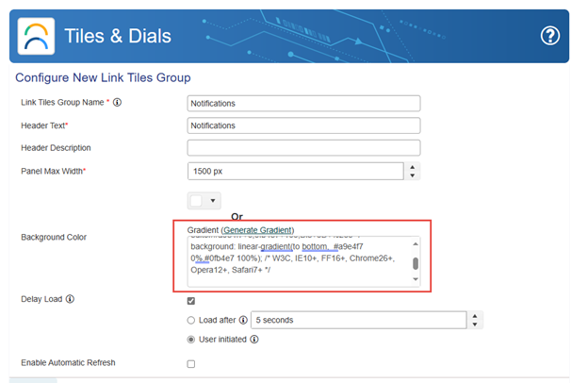Screen dimensions: 588x383
Task: Uncheck the Delay Load checkbox
Action: (x=191, y=301)
